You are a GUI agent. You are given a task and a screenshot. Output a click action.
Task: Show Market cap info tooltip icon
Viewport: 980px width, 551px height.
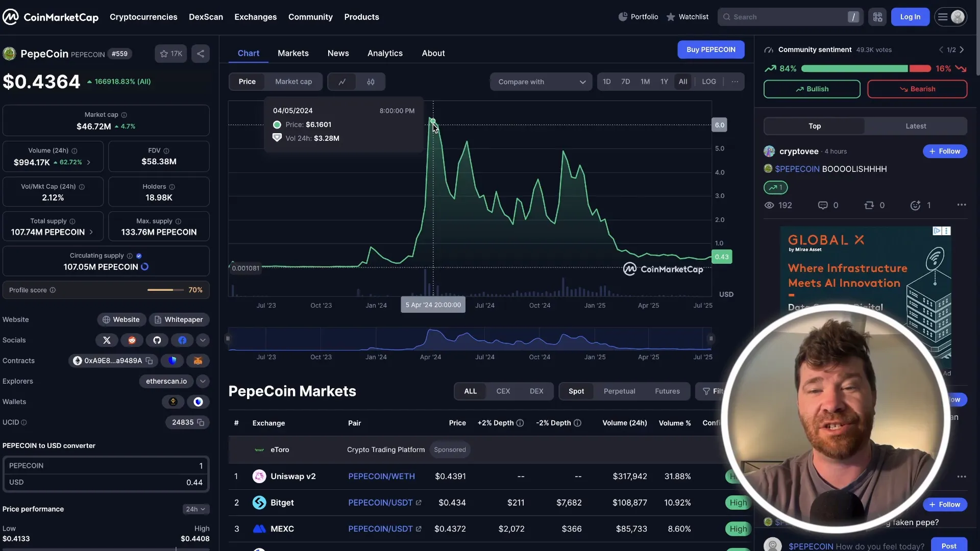click(x=124, y=115)
